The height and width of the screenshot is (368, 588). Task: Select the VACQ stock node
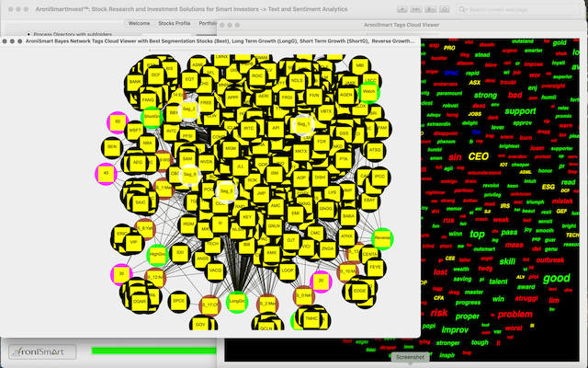click(215, 271)
